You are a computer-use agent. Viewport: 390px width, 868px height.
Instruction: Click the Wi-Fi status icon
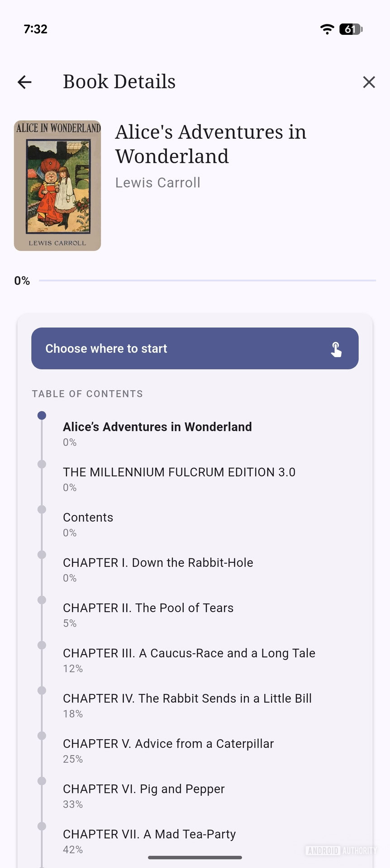[327, 29]
